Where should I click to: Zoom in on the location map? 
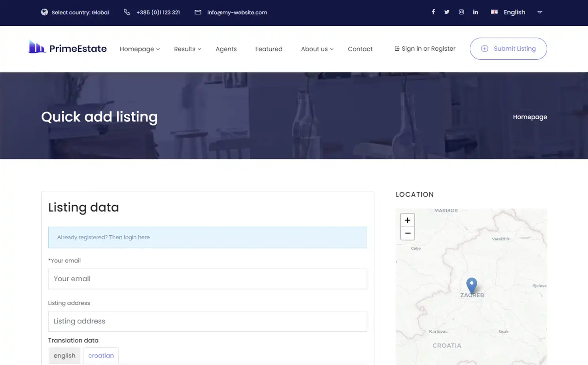[x=407, y=220]
